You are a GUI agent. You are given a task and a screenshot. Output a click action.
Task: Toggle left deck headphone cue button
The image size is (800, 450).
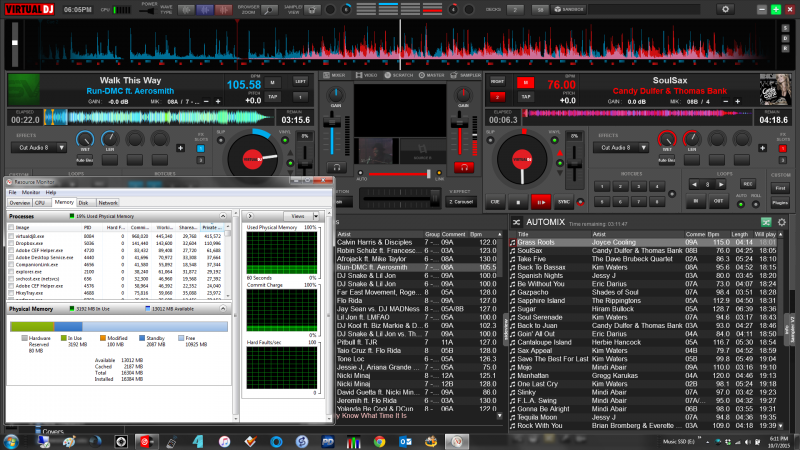point(336,167)
